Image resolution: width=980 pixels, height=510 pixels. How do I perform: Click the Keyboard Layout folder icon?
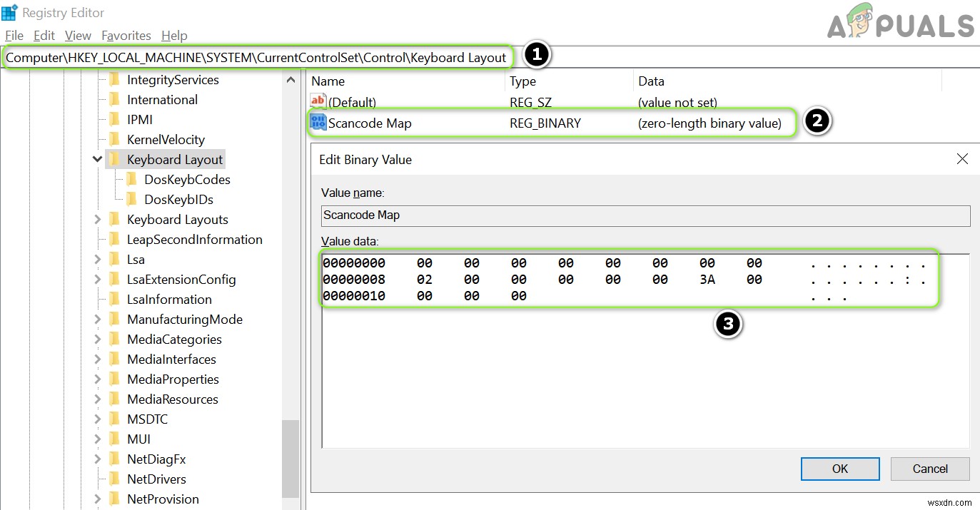point(115,160)
